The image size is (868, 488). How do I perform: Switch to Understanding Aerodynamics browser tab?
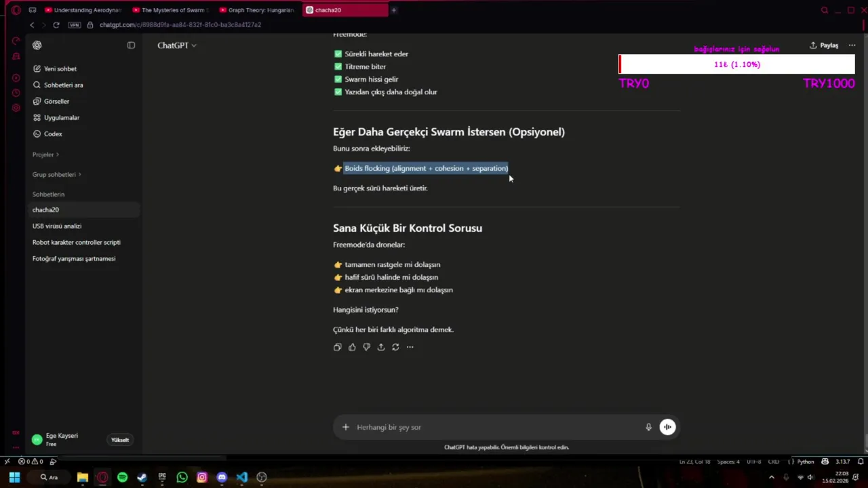[83, 10]
